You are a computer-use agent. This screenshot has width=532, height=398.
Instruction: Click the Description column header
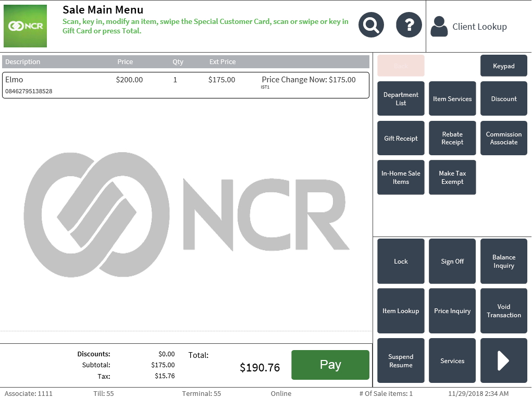point(22,62)
